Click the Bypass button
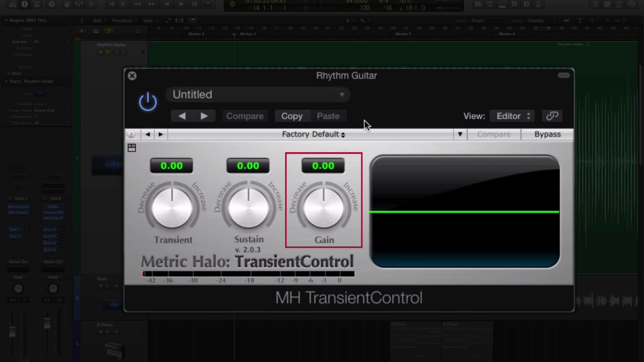Screen dimensions: 644x362 pyautogui.click(x=547, y=134)
